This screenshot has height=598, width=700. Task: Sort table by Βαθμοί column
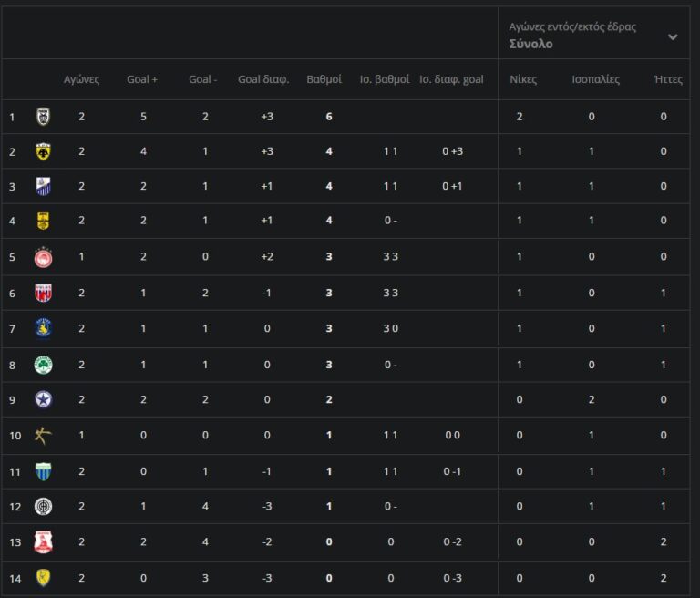pyautogui.click(x=324, y=79)
